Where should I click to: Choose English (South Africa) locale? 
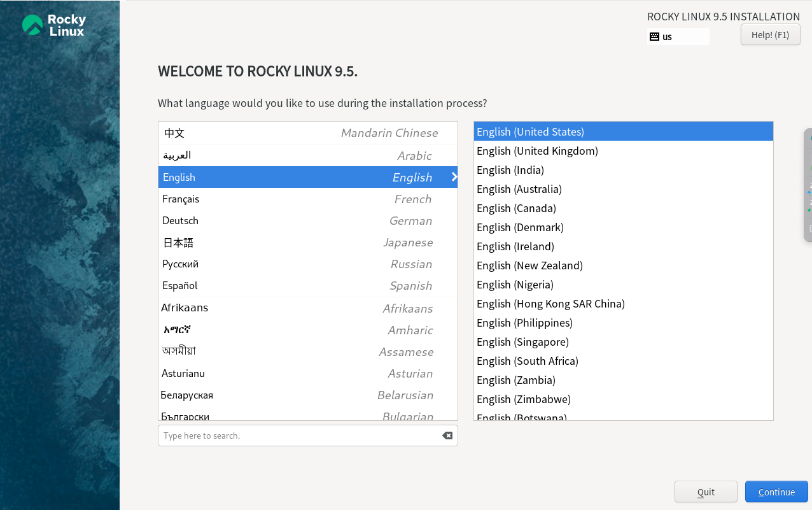pyautogui.click(x=624, y=361)
